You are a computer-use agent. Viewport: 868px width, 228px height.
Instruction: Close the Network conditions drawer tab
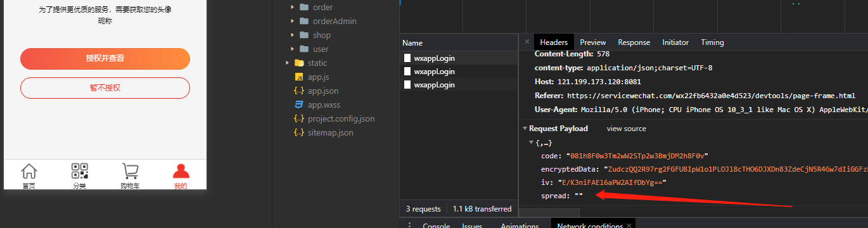(629, 225)
